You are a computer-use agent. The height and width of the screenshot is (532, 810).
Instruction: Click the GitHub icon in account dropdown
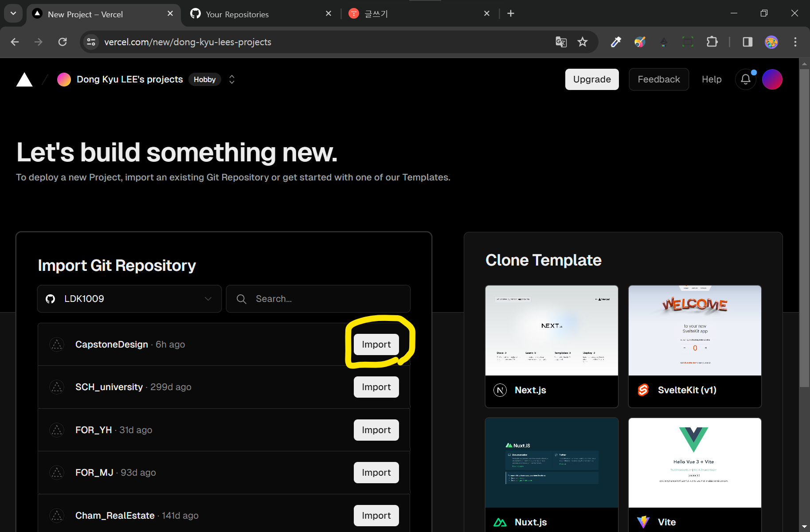click(x=51, y=299)
